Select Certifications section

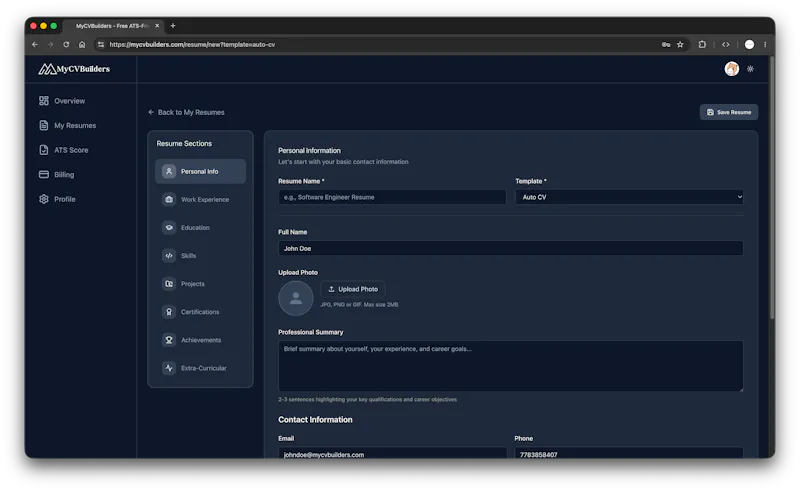coord(201,312)
